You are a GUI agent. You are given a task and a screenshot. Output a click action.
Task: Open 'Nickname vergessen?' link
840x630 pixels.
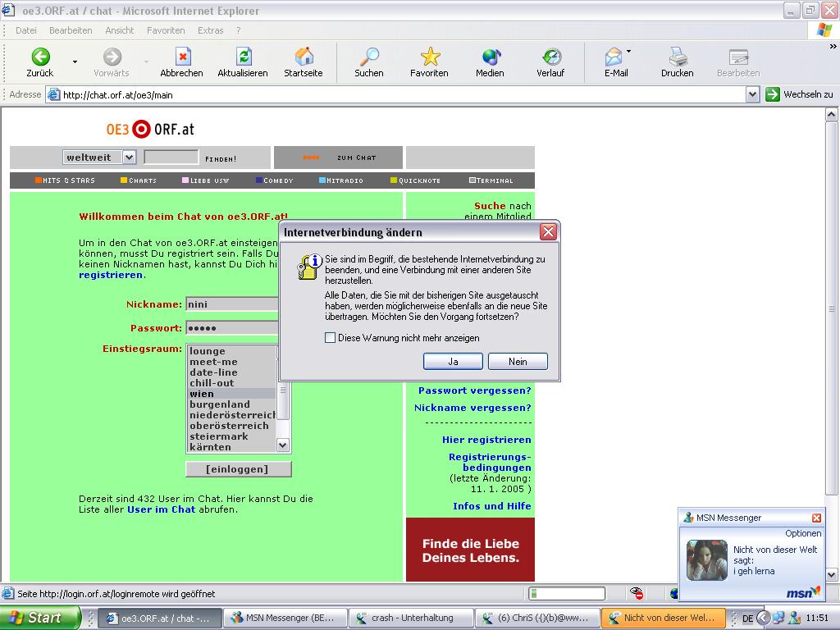coord(472,408)
